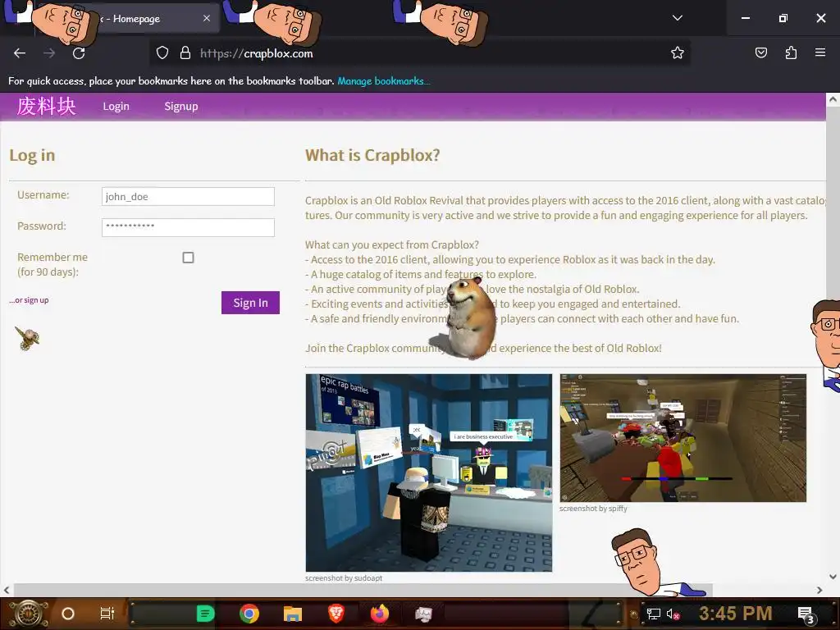Click the vertical scrollbar up arrow
Viewport: 840px width, 630px height.
[833, 99]
